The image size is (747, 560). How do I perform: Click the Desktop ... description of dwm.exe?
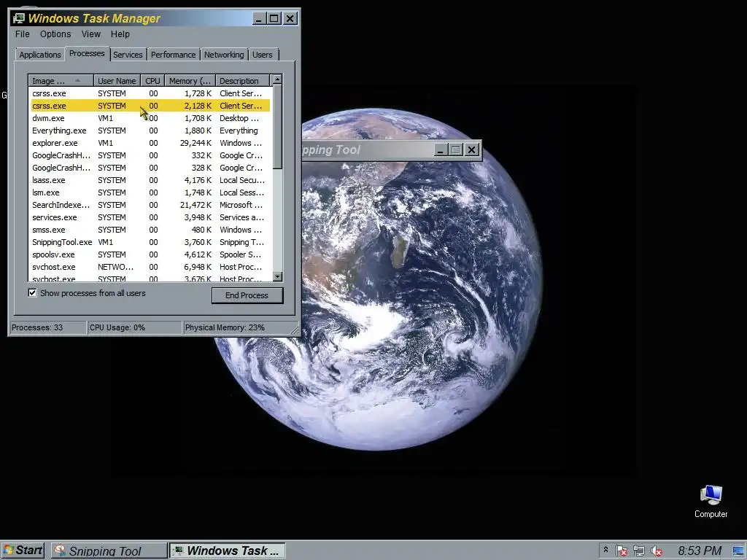coord(239,118)
